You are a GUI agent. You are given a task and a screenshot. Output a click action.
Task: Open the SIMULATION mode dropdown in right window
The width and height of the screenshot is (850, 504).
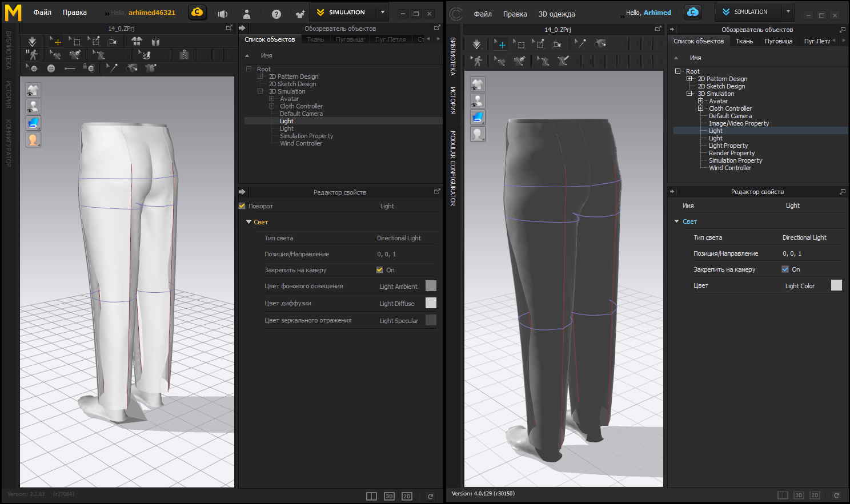788,12
